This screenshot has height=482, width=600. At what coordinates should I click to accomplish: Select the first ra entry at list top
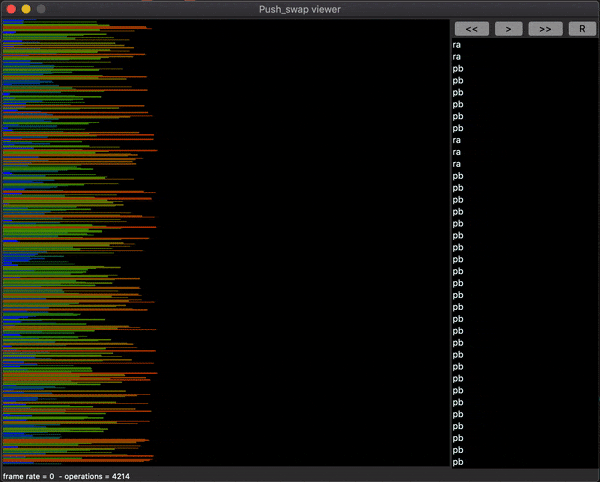[457, 45]
